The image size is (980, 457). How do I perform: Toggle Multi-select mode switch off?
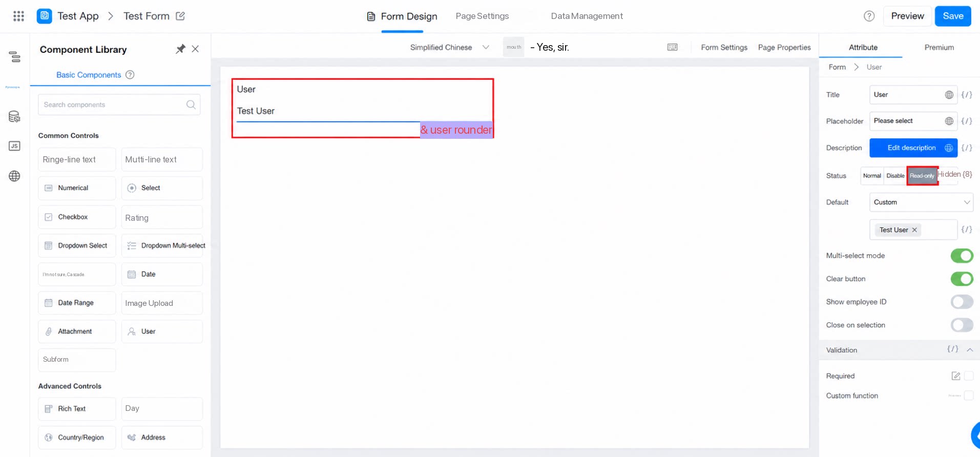tap(962, 256)
